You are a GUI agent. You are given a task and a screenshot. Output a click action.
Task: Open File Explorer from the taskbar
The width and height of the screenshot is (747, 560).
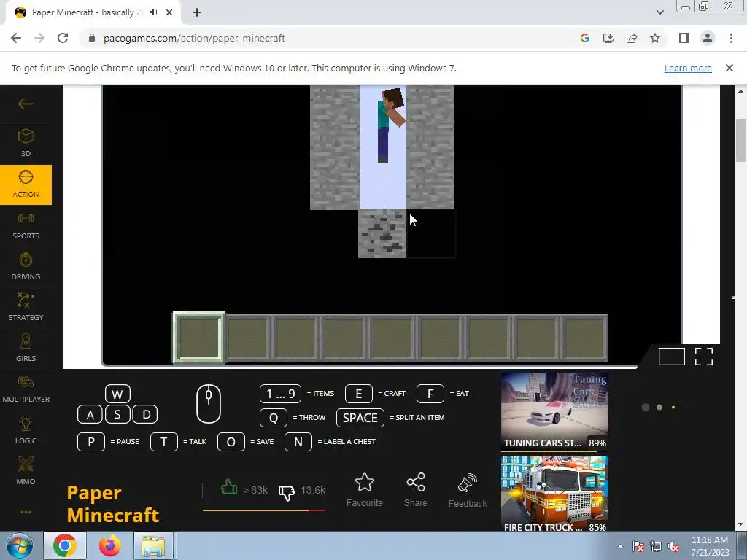pos(153,545)
